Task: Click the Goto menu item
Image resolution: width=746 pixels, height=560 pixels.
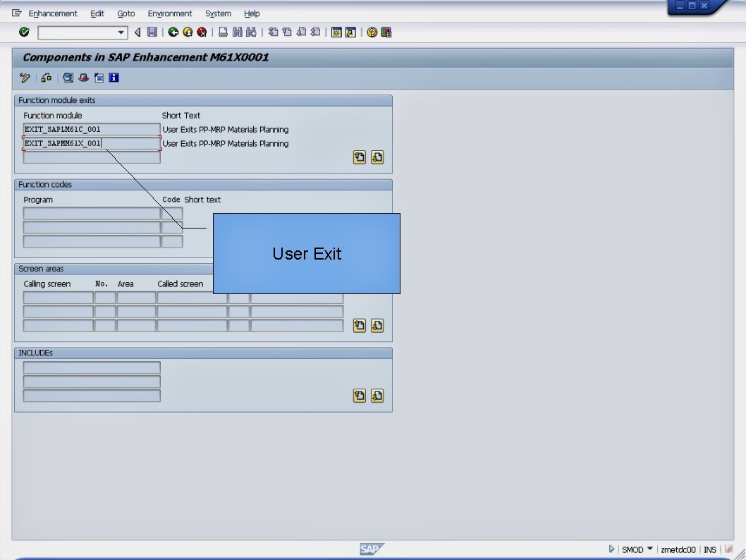Action: pyautogui.click(x=126, y=13)
